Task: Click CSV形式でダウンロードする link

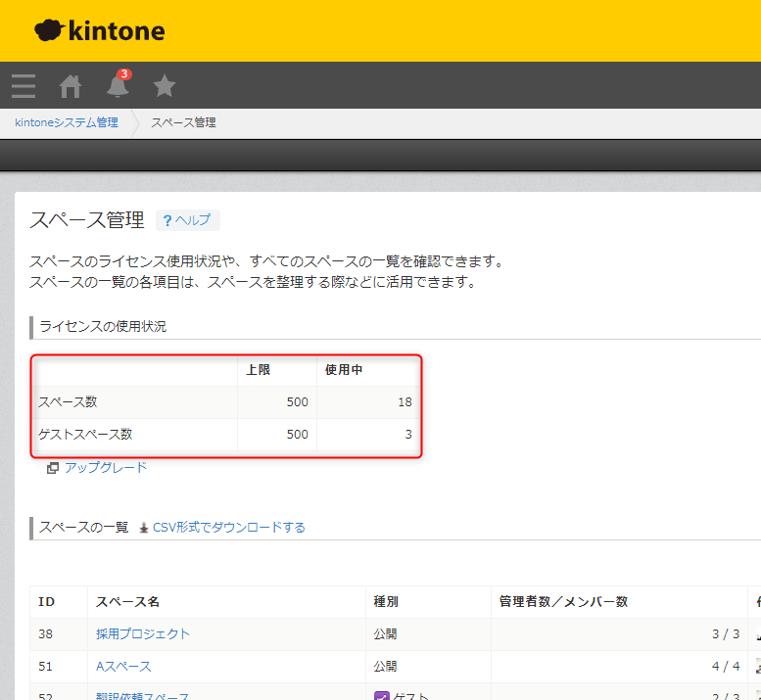Action: point(229,528)
